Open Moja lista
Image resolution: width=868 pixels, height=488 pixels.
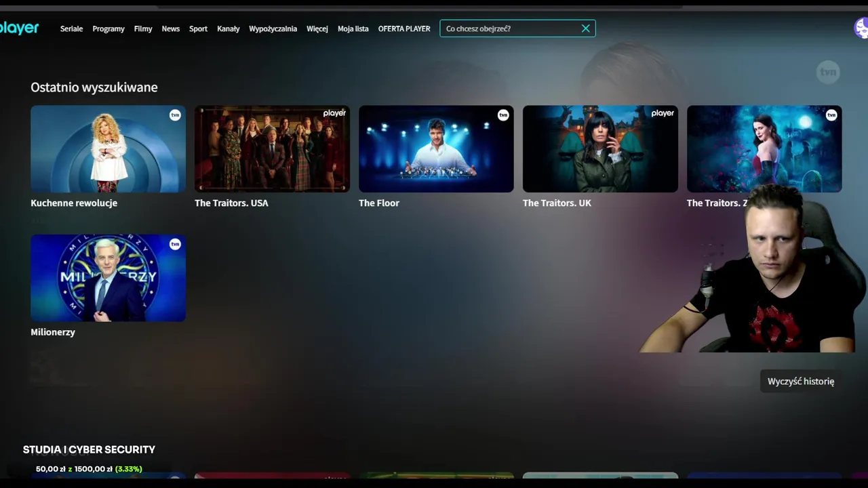pos(353,28)
